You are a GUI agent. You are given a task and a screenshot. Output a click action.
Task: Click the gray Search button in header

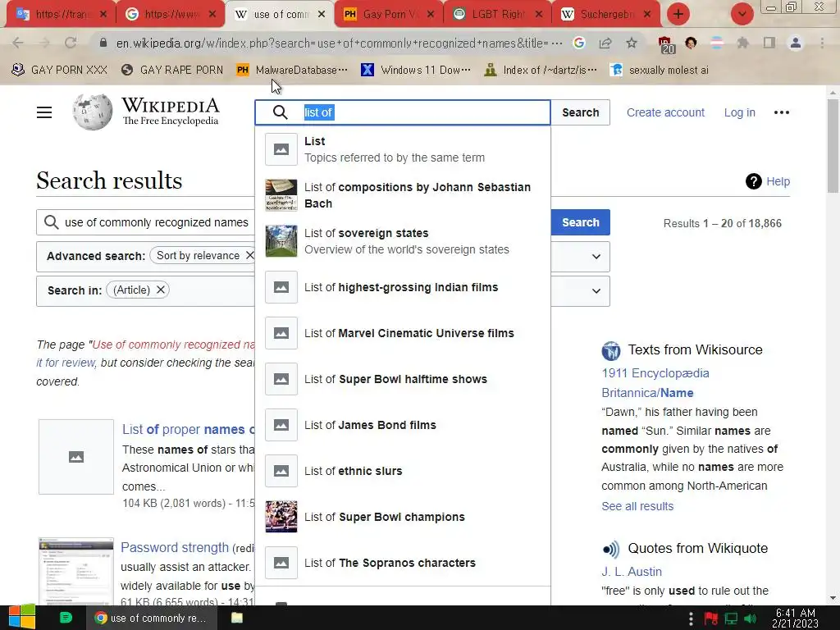coord(580,112)
